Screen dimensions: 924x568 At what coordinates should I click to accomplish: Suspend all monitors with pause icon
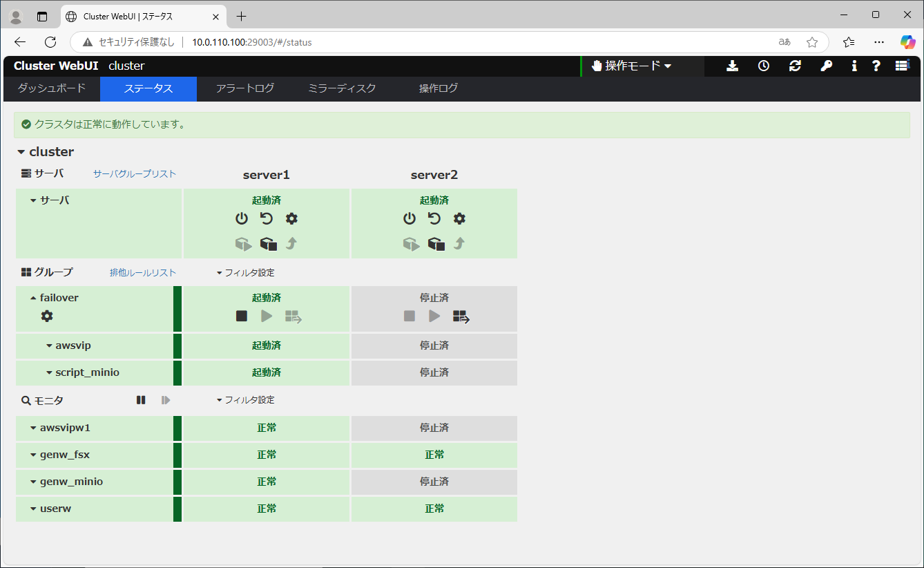(x=141, y=400)
